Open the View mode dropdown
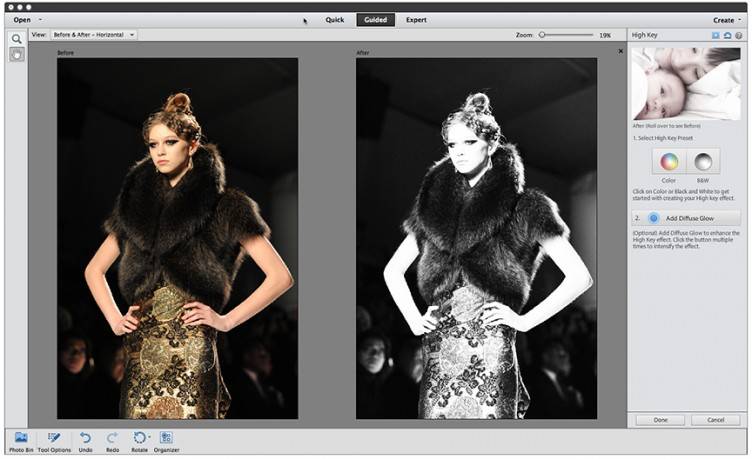Viewport: 752px width, 459px height. click(x=94, y=34)
